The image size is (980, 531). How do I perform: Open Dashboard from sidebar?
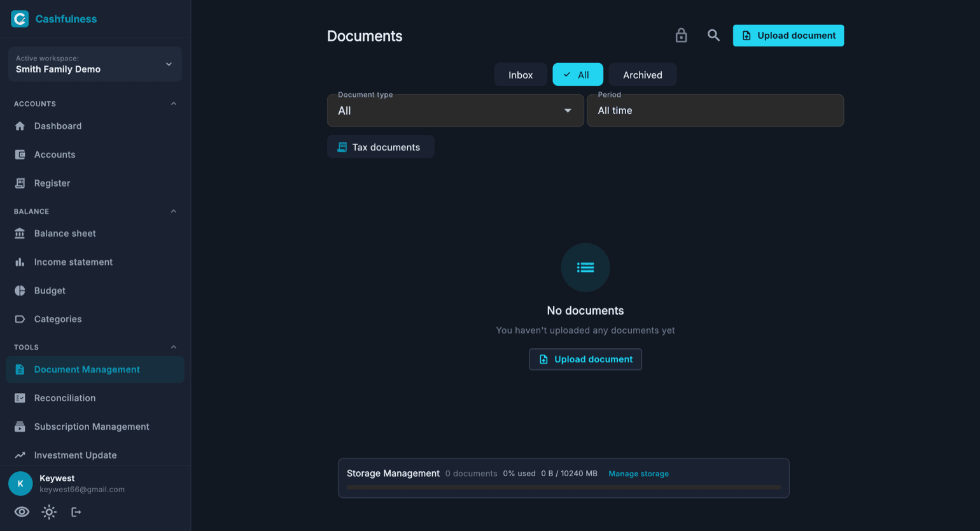(95, 126)
